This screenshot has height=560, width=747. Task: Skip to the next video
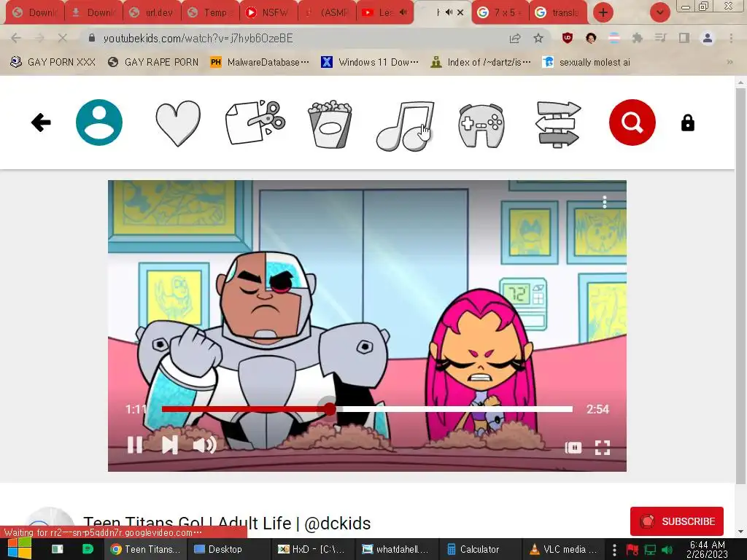[169, 446]
